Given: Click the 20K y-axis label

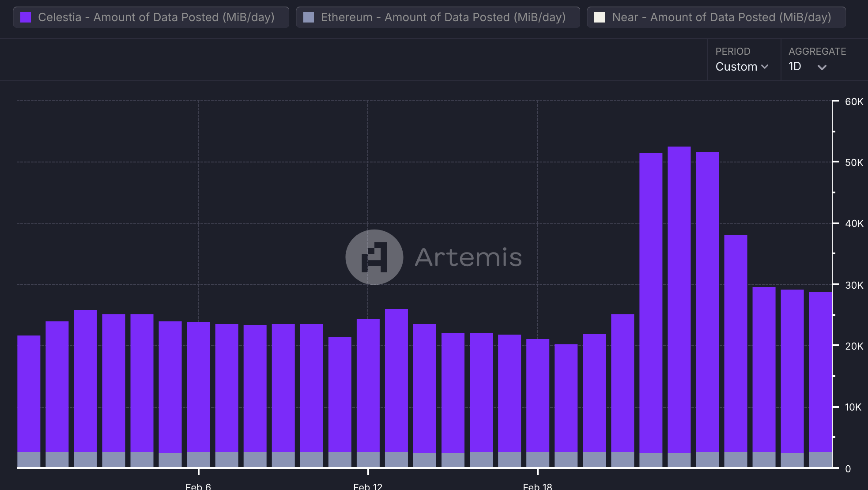Looking at the screenshot, I should coord(854,346).
